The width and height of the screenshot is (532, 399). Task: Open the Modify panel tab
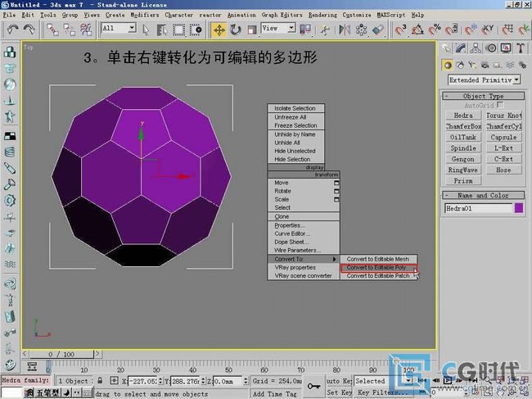coord(461,48)
